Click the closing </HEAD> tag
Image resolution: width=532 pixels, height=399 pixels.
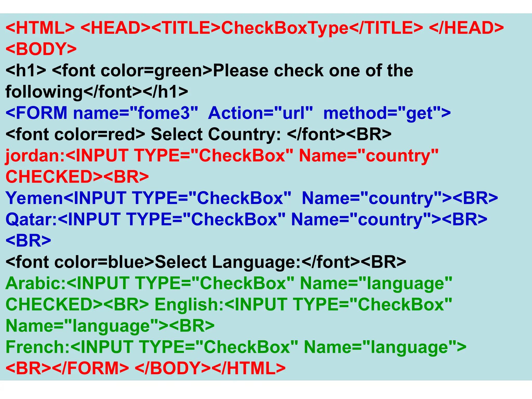pyautogui.click(x=466, y=28)
